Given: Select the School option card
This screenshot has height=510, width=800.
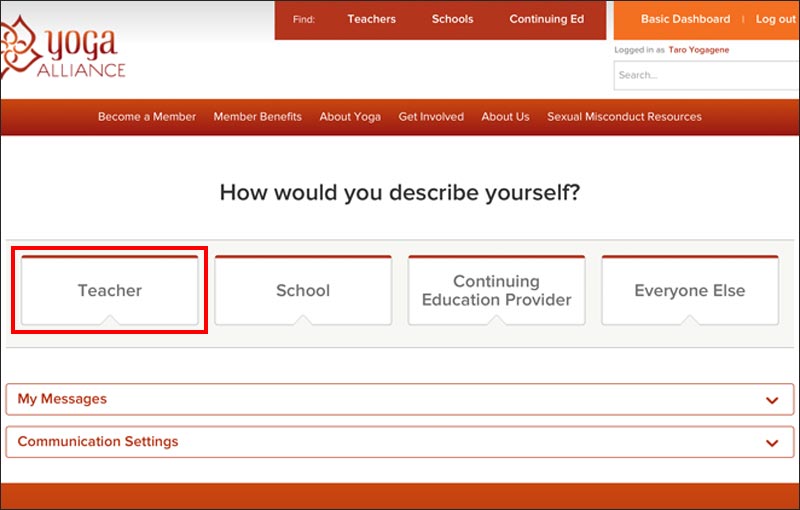Looking at the screenshot, I should coord(303,290).
